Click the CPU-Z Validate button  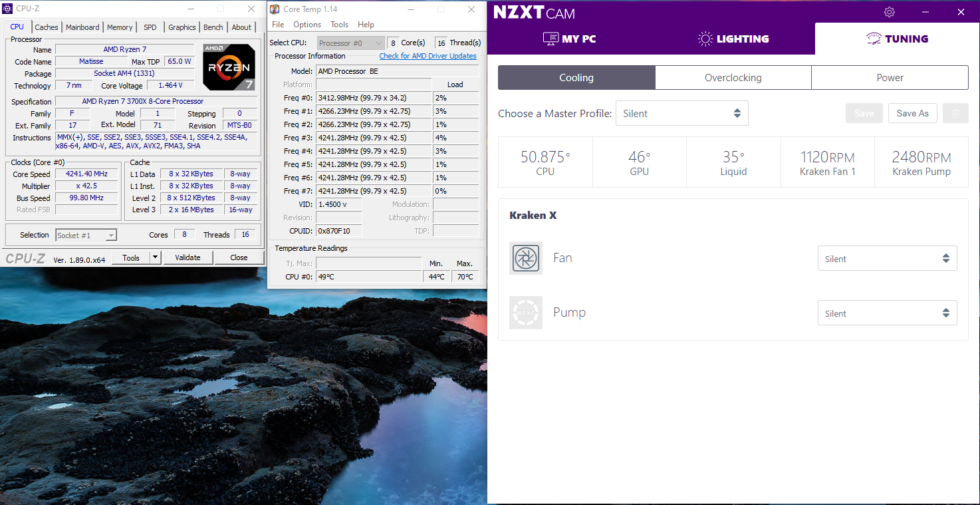coord(187,257)
